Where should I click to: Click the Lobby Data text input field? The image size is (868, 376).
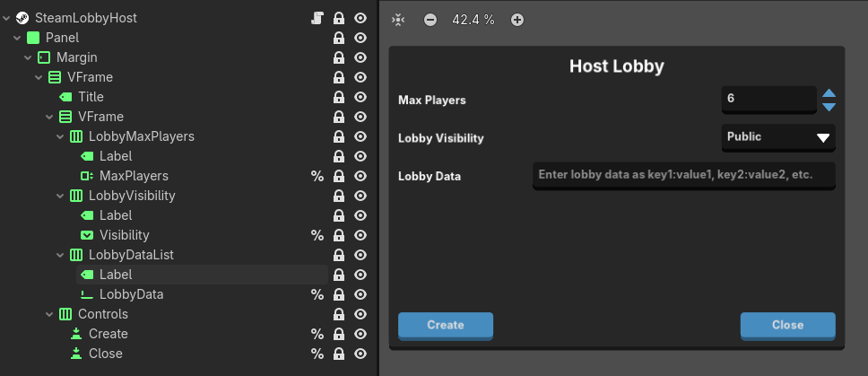click(x=683, y=176)
